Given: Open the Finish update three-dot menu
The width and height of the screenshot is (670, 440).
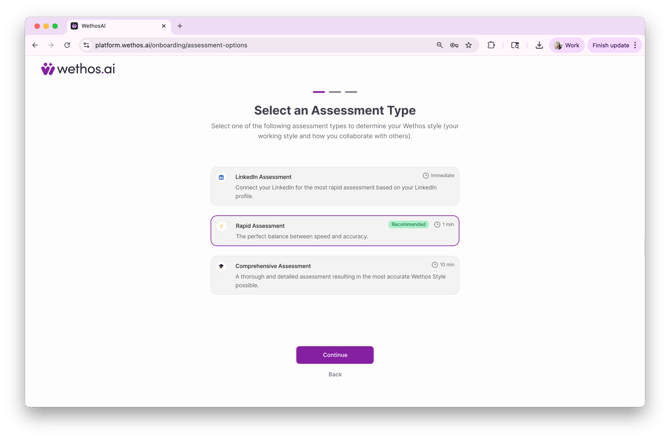Looking at the screenshot, I should click(635, 45).
